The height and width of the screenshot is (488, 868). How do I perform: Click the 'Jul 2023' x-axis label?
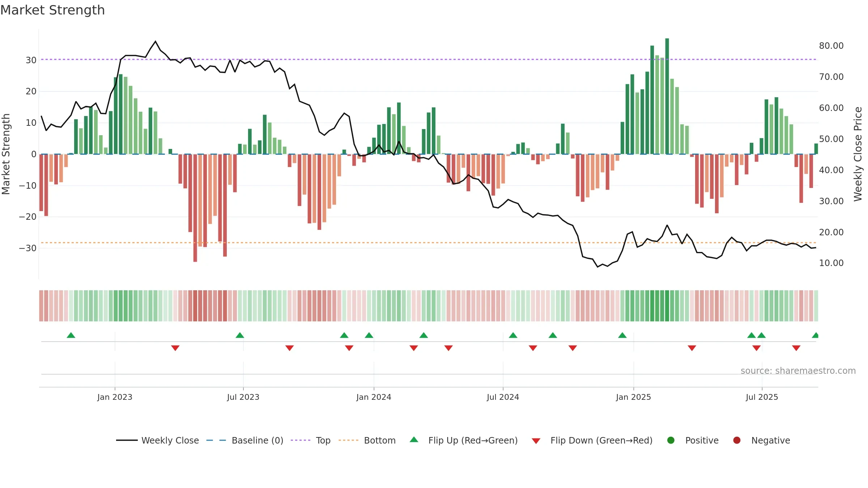point(243,397)
